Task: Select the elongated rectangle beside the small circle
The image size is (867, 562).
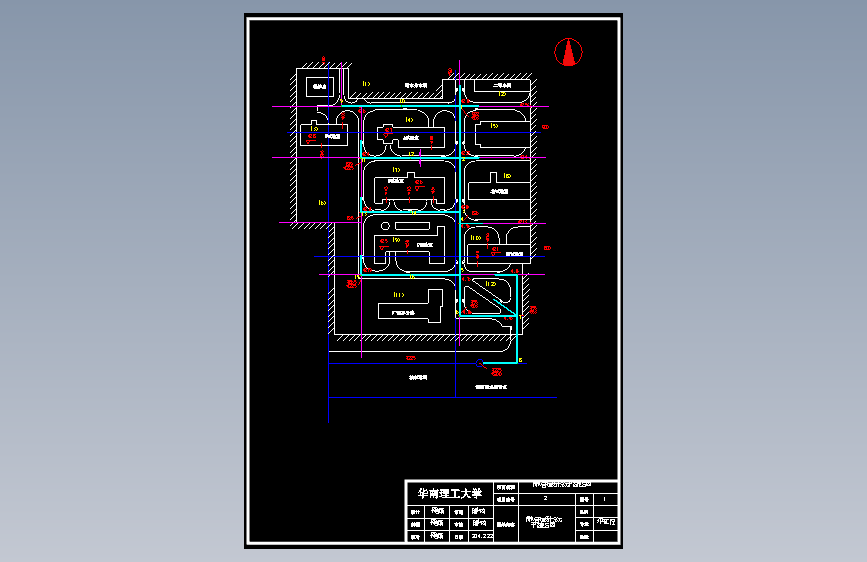Action: (412, 226)
